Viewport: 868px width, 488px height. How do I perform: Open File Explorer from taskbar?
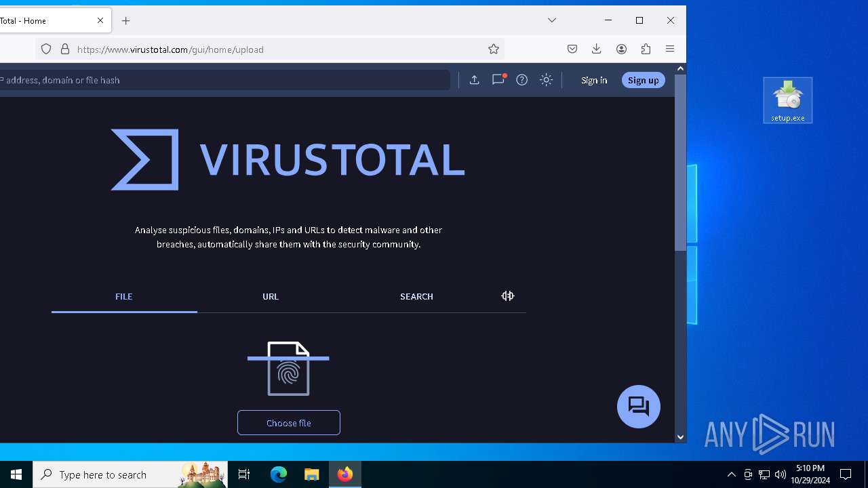tap(312, 474)
